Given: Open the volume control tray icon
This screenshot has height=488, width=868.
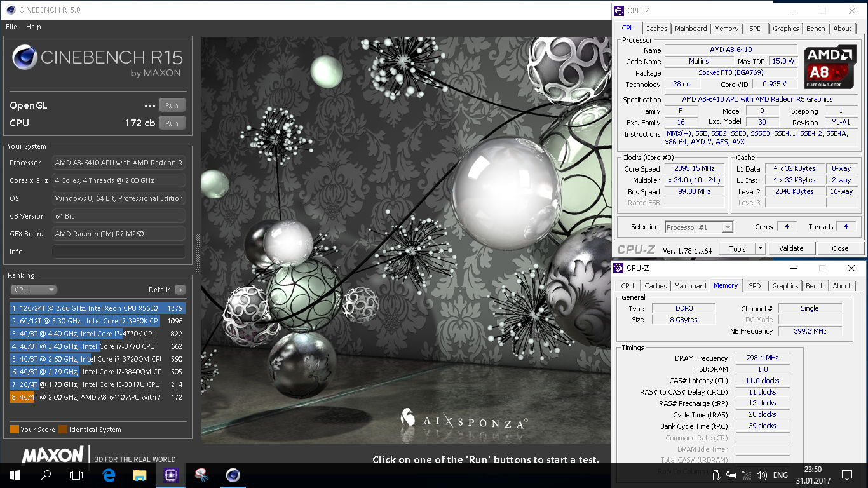Looking at the screenshot, I should 761,475.
